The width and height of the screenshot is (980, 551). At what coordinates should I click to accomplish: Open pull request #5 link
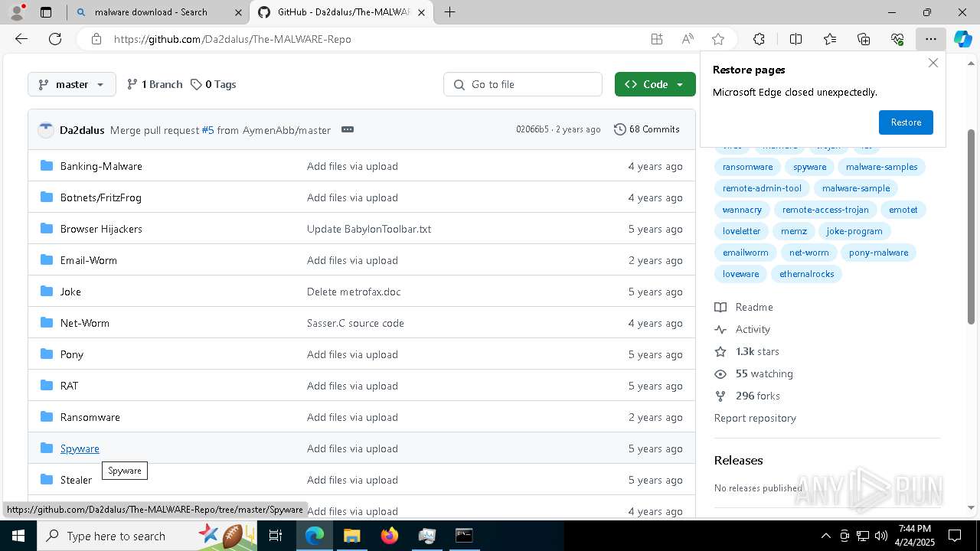tap(207, 130)
